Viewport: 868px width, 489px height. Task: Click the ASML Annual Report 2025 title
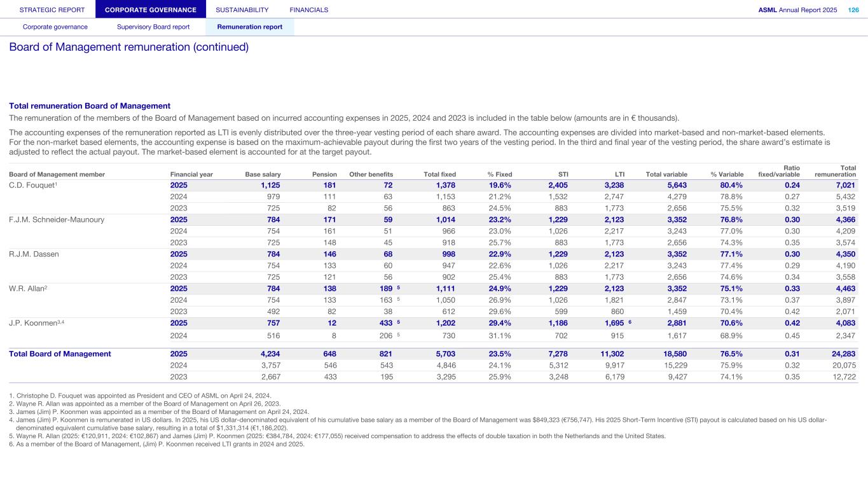point(797,10)
